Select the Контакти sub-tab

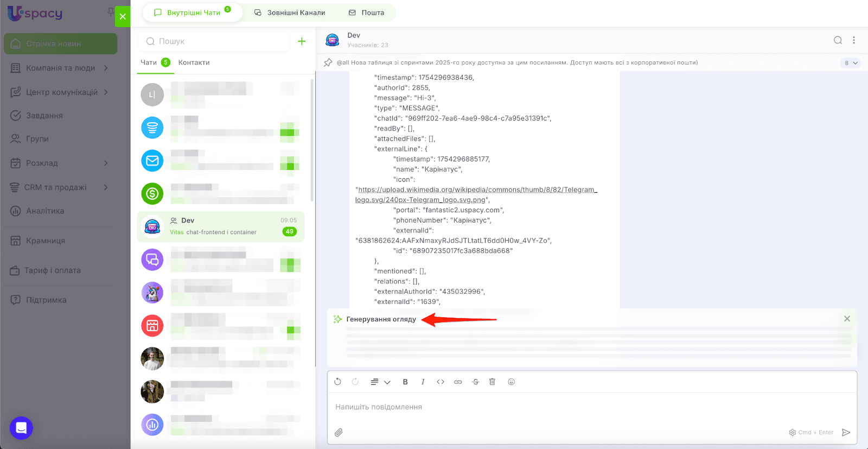click(194, 62)
